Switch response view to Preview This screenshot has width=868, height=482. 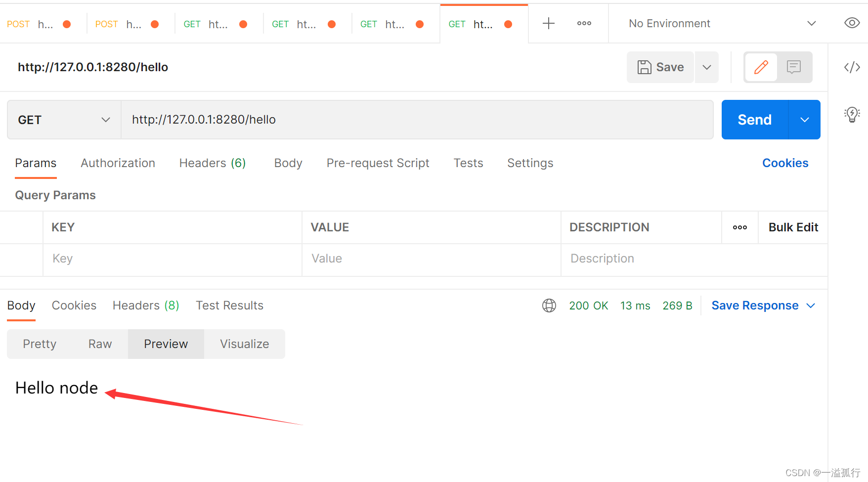166,344
